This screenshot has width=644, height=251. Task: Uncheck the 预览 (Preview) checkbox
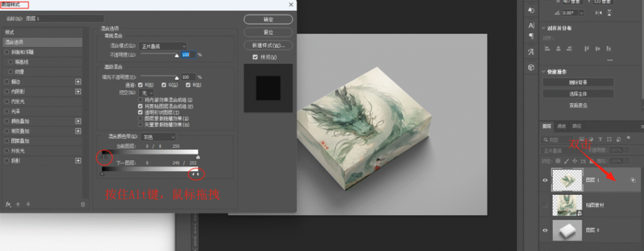click(255, 57)
